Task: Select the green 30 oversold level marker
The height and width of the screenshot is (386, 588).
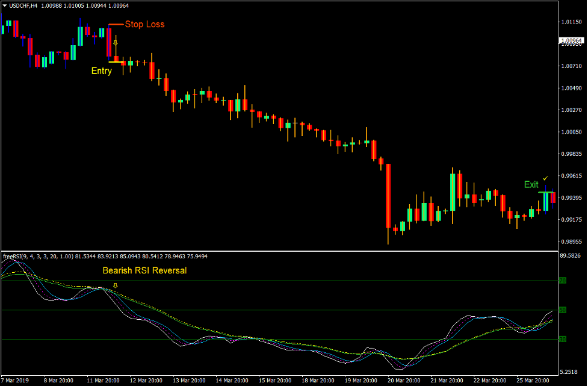Action: (563, 339)
